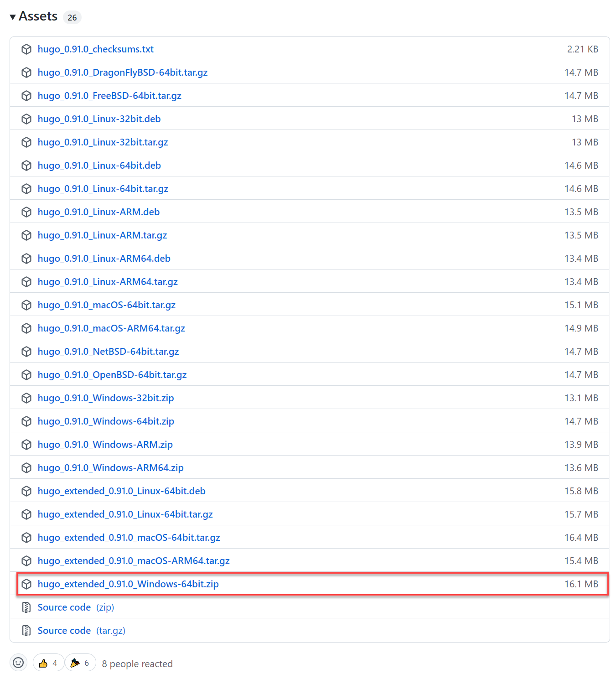Download hugo_0.91.0_Linux-ARM64.tar.gz
The image size is (616, 679).
click(108, 281)
